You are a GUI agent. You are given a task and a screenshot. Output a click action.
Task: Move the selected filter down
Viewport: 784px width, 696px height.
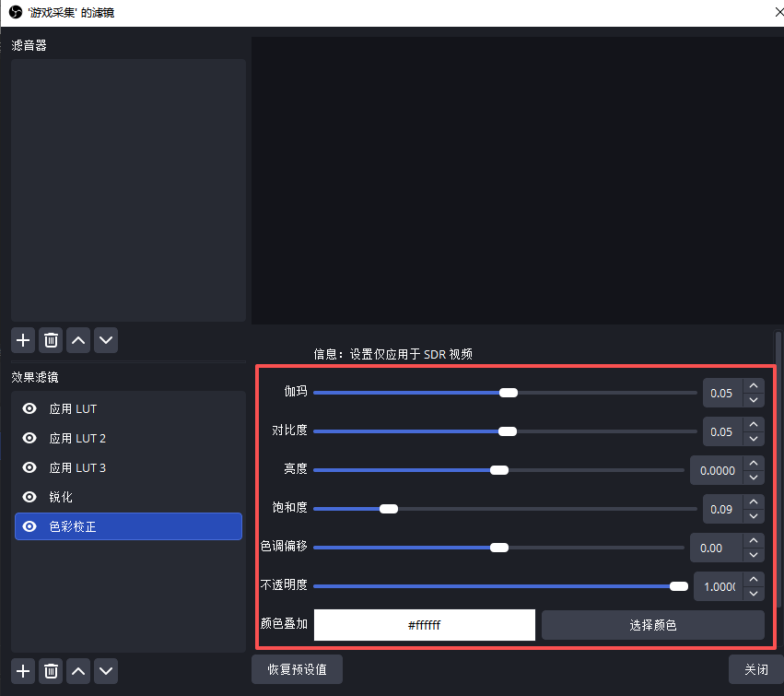(105, 340)
